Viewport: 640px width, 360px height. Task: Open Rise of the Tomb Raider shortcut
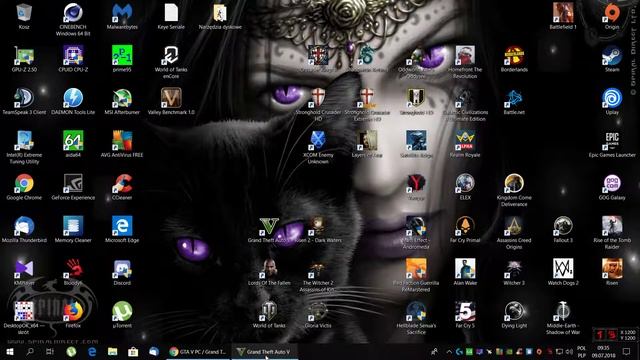[612, 233]
